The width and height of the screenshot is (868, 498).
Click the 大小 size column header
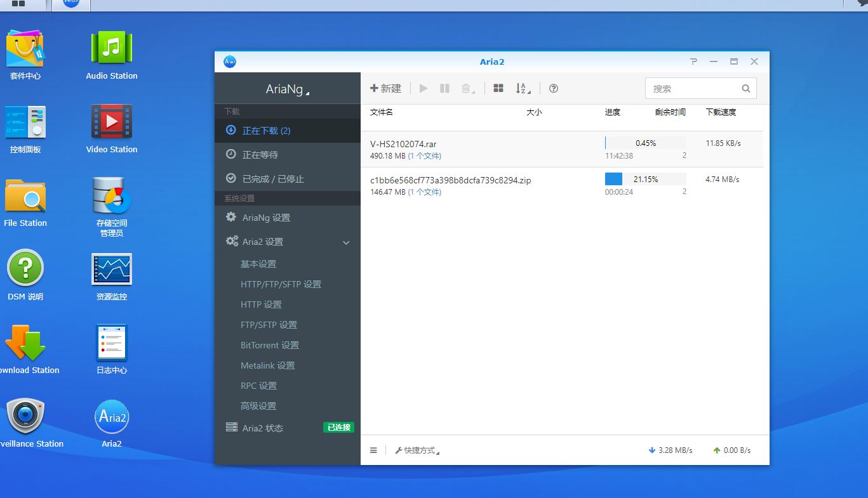[534, 112]
